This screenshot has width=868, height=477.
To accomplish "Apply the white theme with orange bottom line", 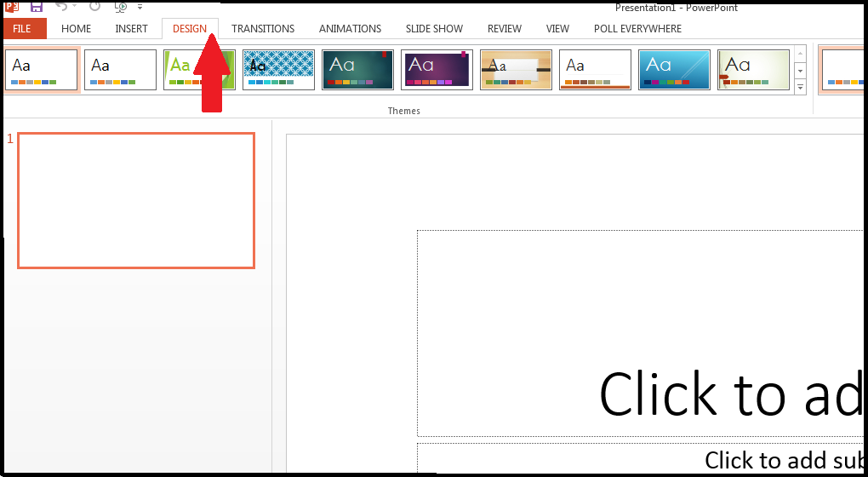I will point(595,70).
